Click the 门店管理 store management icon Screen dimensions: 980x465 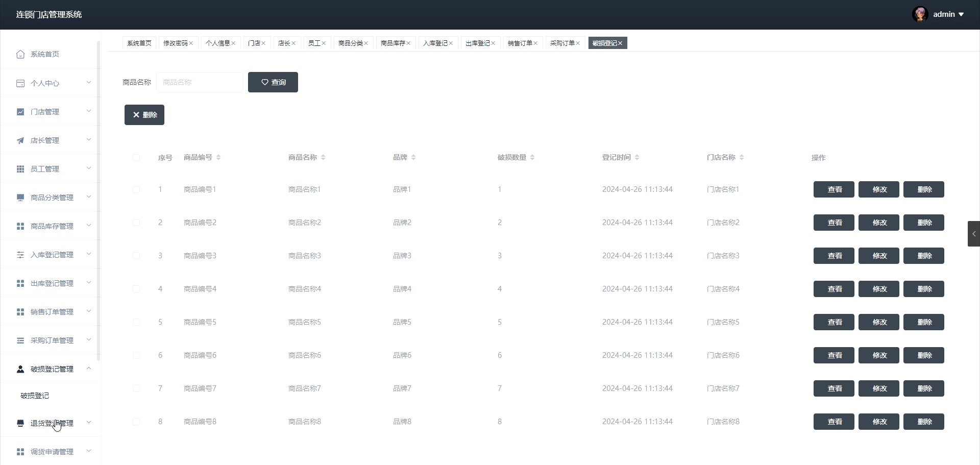point(20,112)
